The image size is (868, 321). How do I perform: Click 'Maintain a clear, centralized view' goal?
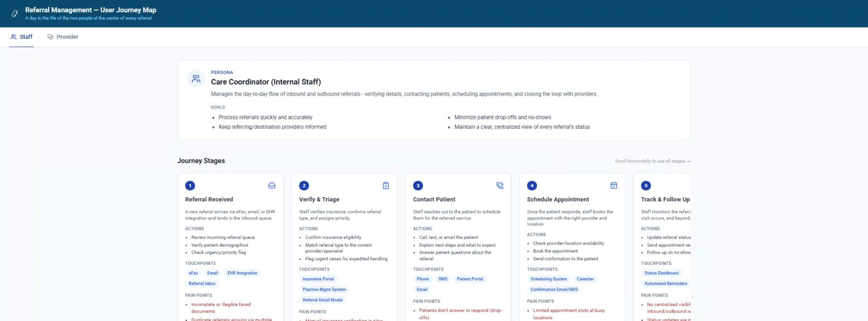pos(522,127)
